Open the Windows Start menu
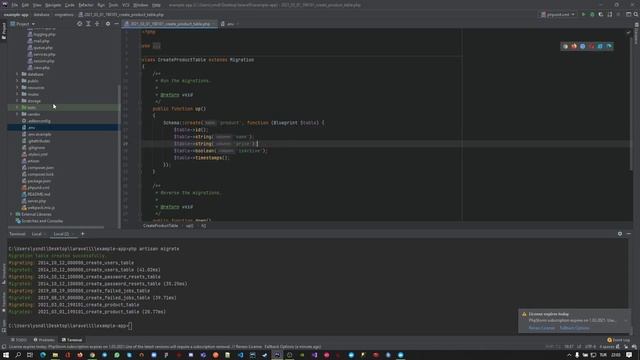This screenshot has width=640, height=360. (x=6, y=355)
